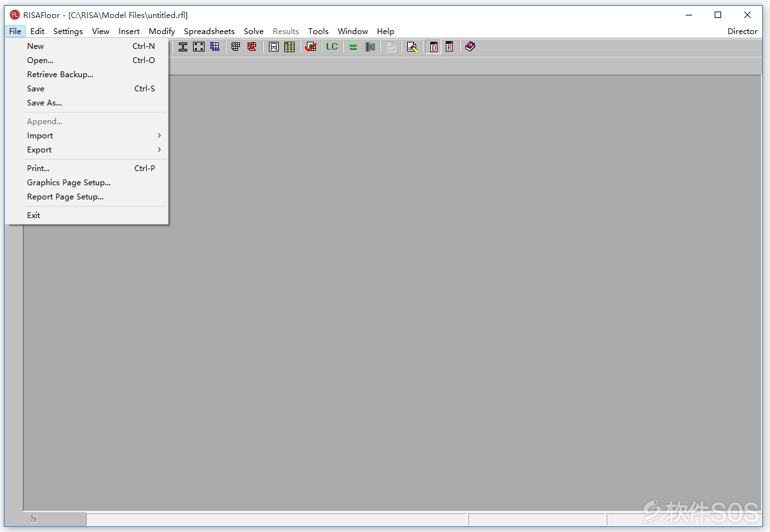
Task: Open the View menu
Action: (100, 32)
